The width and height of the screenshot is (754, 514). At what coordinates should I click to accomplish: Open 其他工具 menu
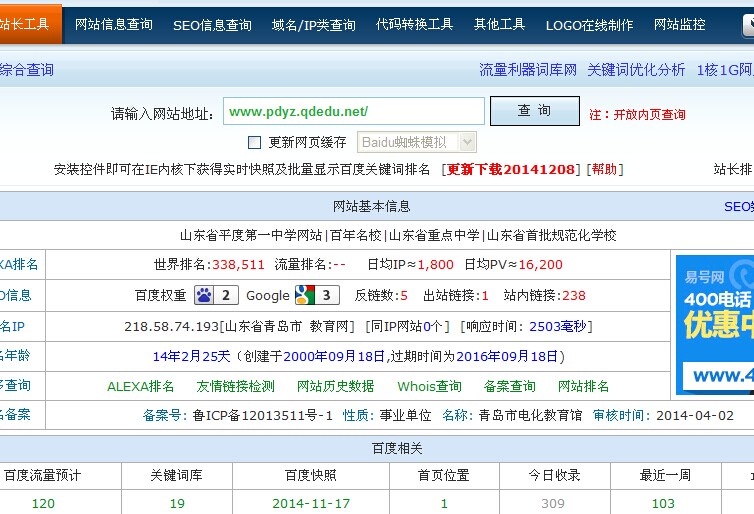coord(499,25)
